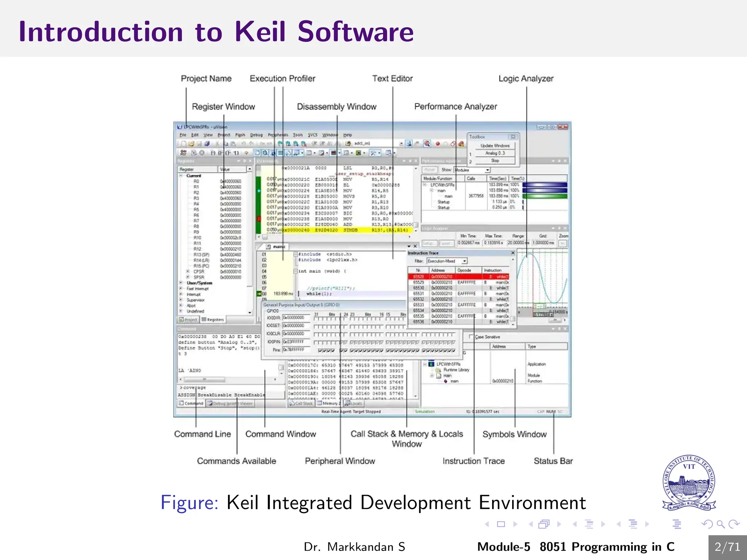Expand the Fast Interrupt register group
The image size is (747, 560).
point(181,288)
